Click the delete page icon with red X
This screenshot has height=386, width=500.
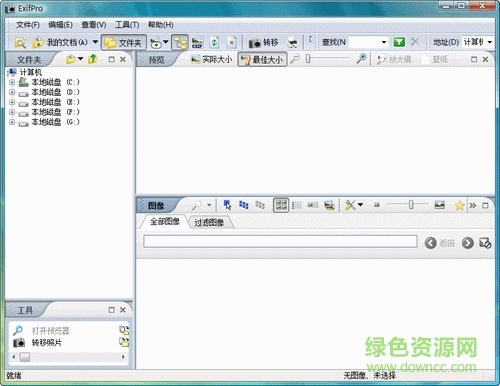click(231, 42)
